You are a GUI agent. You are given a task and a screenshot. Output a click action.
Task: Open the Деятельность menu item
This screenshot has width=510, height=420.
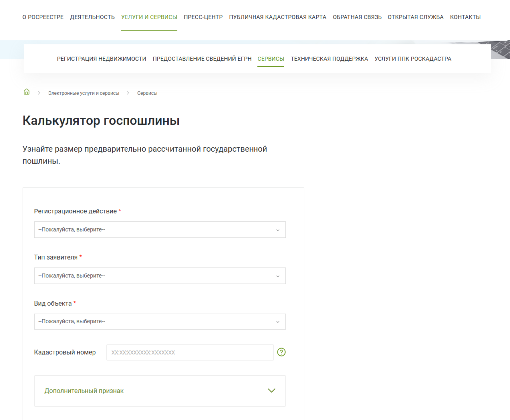coord(92,17)
